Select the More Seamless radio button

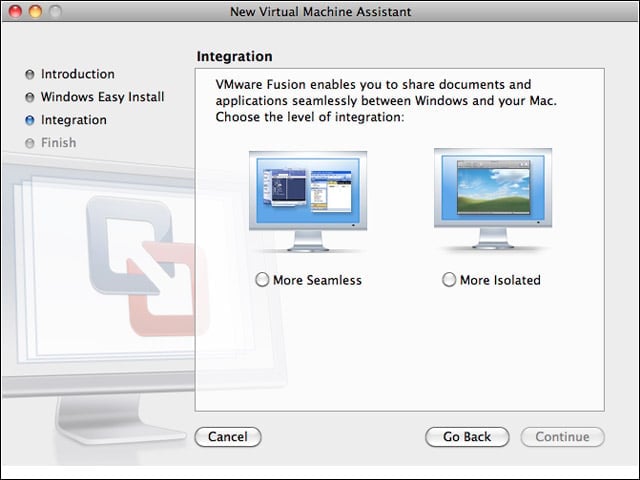pos(262,280)
